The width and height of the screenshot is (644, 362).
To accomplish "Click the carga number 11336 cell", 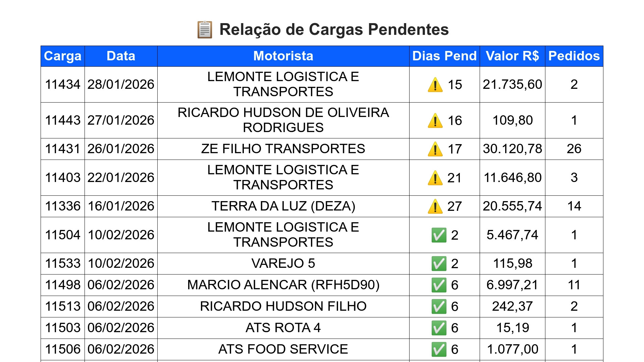I will tap(63, 206).
